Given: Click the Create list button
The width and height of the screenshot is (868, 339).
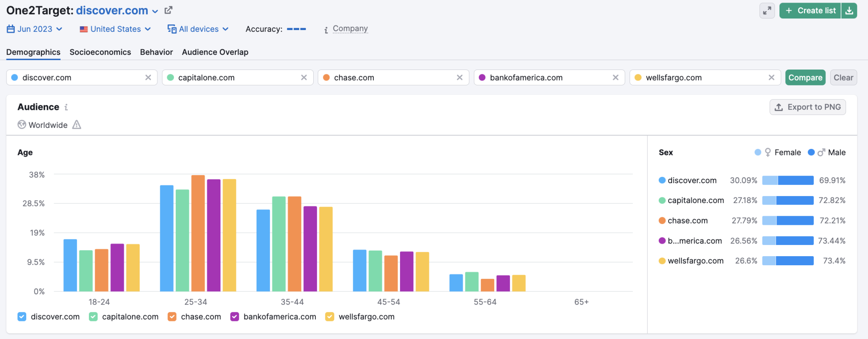Looking at the screenshot, I should 810,11.
